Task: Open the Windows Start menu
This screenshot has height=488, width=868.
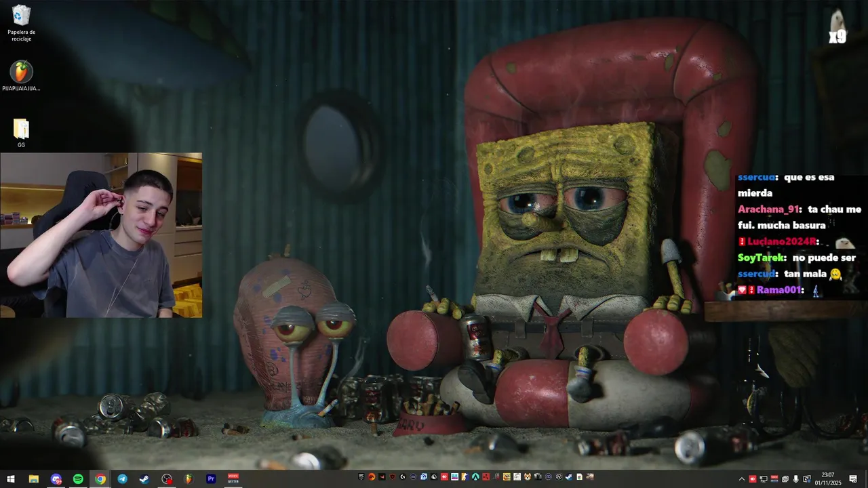Action: [11, 479]
